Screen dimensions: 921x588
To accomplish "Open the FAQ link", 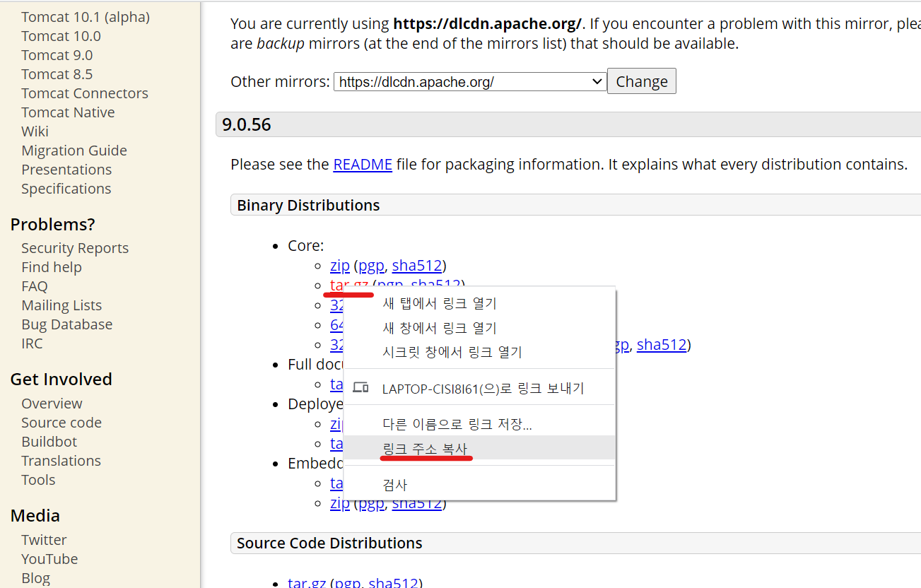I will (35, 286).
